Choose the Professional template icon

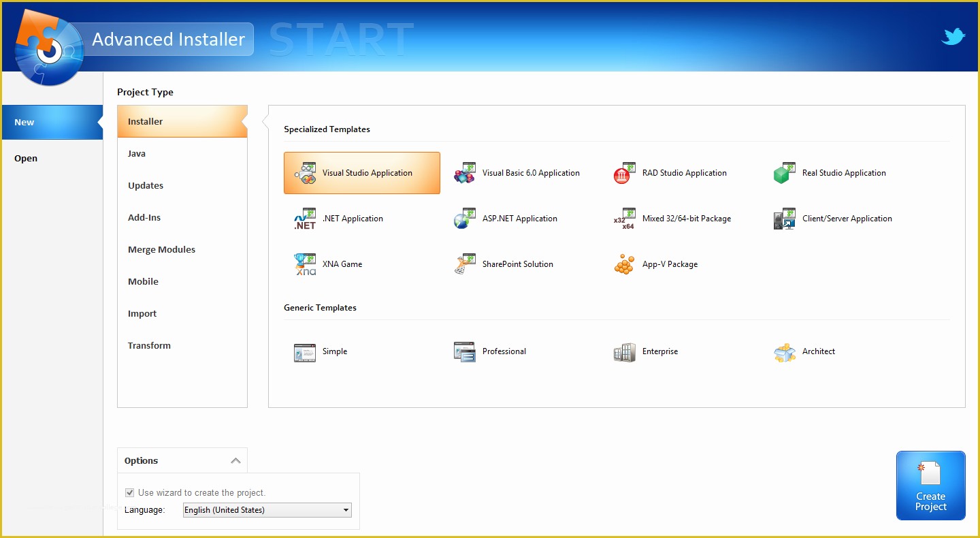coord(465,352)
